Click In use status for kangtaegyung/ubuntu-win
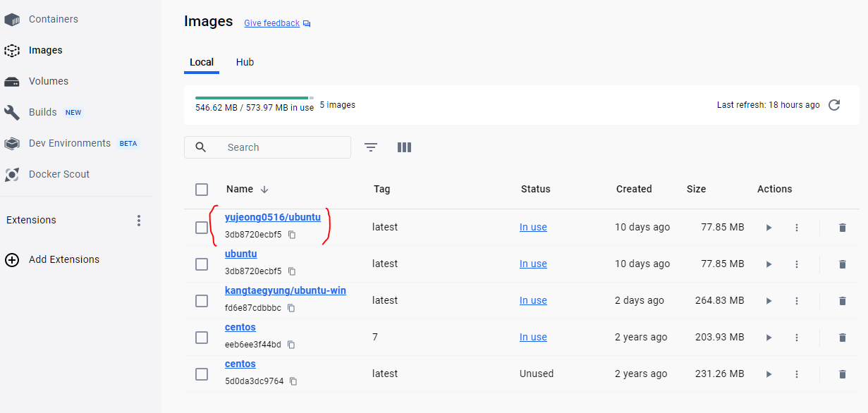This screenshot has height=413, width=868. (533, 301)
